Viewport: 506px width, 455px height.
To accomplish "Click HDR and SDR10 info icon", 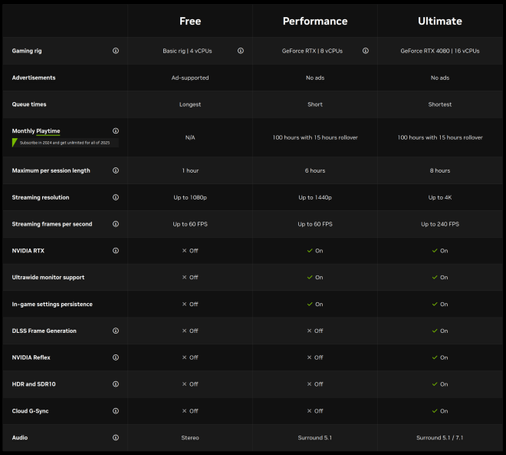I will [x=116, y=384].
